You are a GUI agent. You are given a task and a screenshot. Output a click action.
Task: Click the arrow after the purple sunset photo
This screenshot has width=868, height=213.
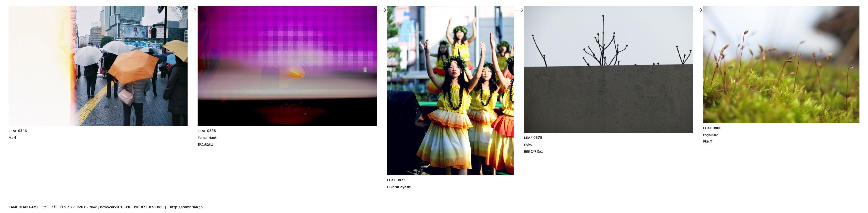[x=382, y=10]
